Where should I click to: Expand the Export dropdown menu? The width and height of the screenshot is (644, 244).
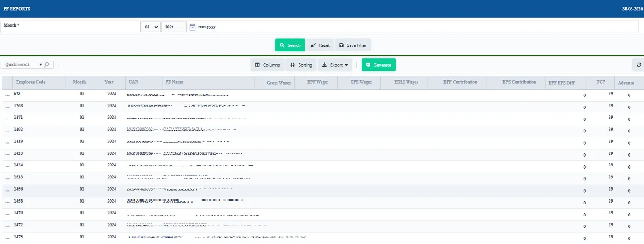[335, 65]
